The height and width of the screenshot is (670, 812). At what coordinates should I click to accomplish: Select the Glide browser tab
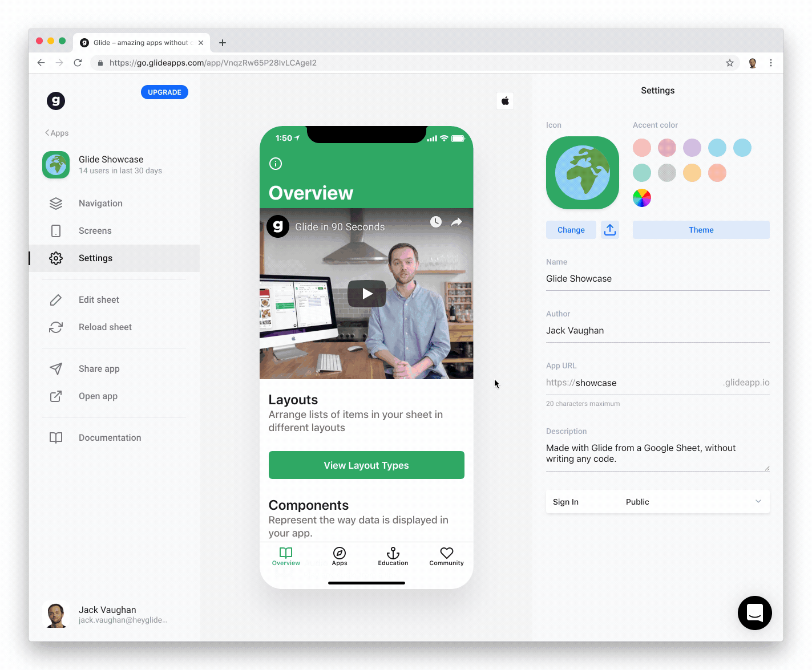click(x=142, y=43)
